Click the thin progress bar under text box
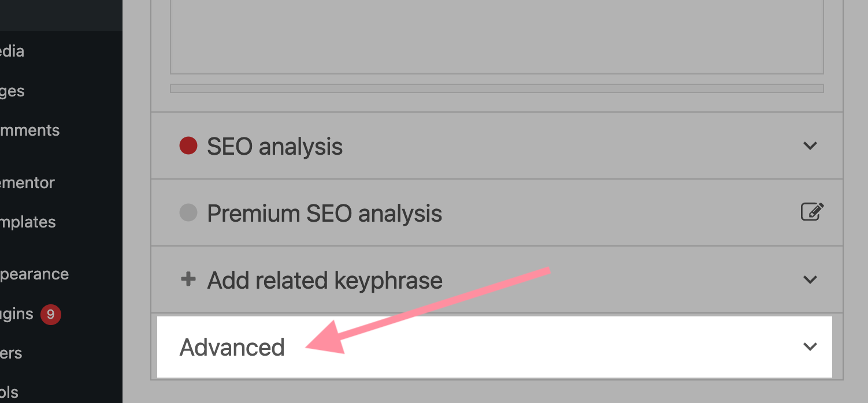The width and height of the screenshot is (868, 403). coord(497,88)
